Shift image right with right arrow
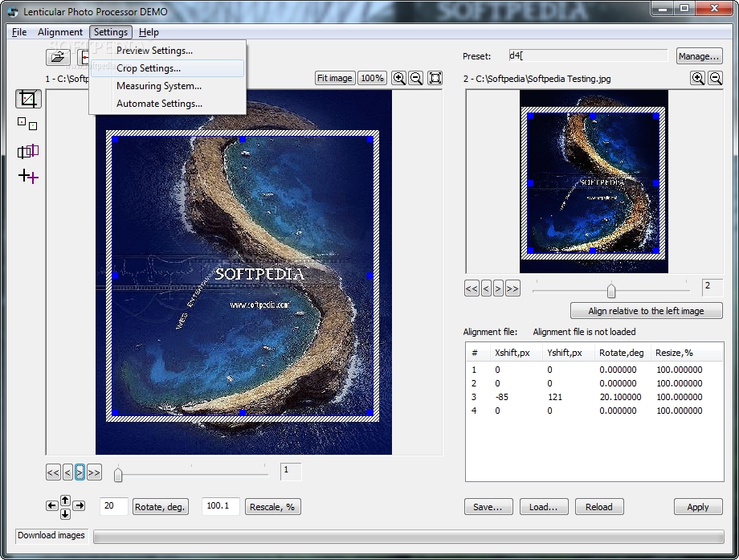Screen dimensions: 739x560 79,505
